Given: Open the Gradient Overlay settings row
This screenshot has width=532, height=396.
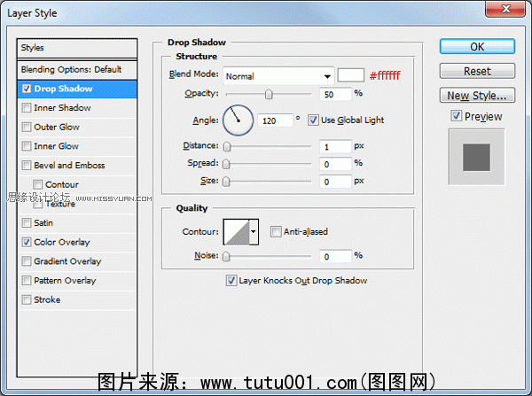Looking at the screenshot, I should (77, 261).
